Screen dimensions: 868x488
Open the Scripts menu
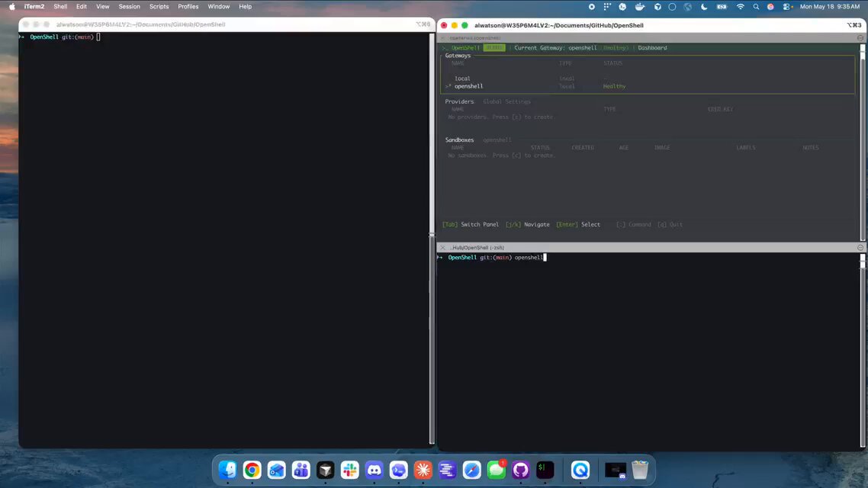point(159,7)
